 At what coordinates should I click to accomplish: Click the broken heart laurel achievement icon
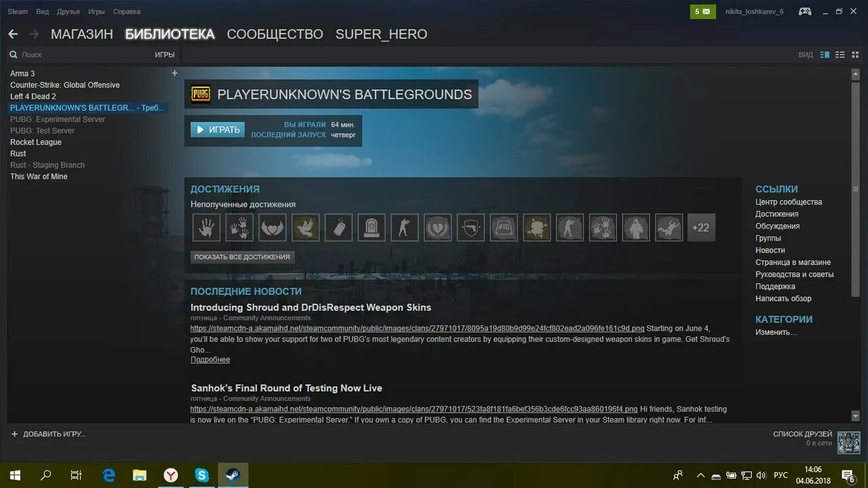[x=437, y=228]
